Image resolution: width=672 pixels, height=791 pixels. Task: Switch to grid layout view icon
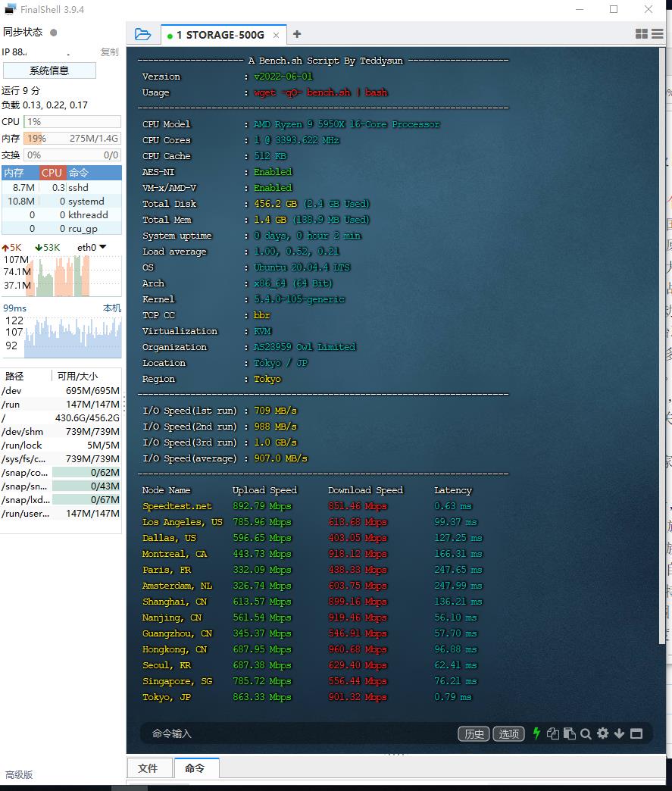(641, 34)
